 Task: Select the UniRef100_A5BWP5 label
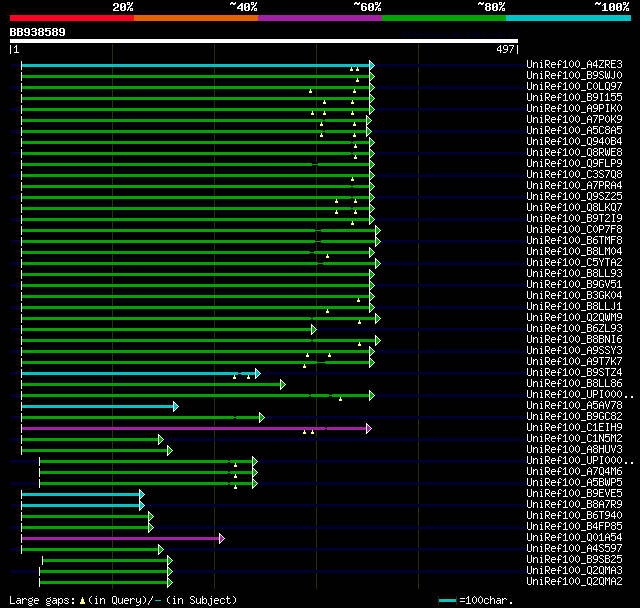click(x=574, y=483)
